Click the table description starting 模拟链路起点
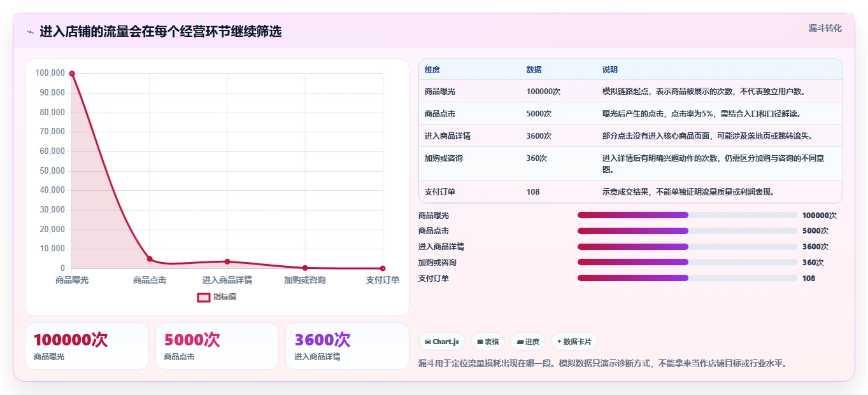The image size is (868, 395). (704, 92)
